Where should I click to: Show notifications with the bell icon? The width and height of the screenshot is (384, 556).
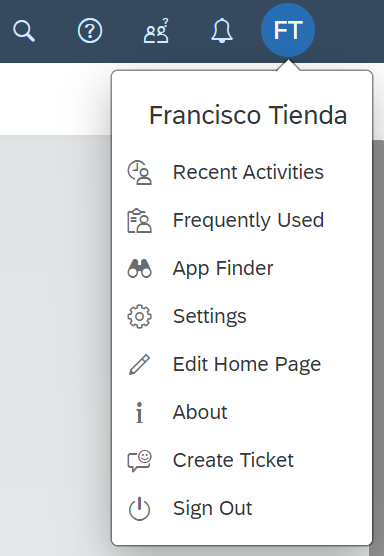click(x=222, y=31)
